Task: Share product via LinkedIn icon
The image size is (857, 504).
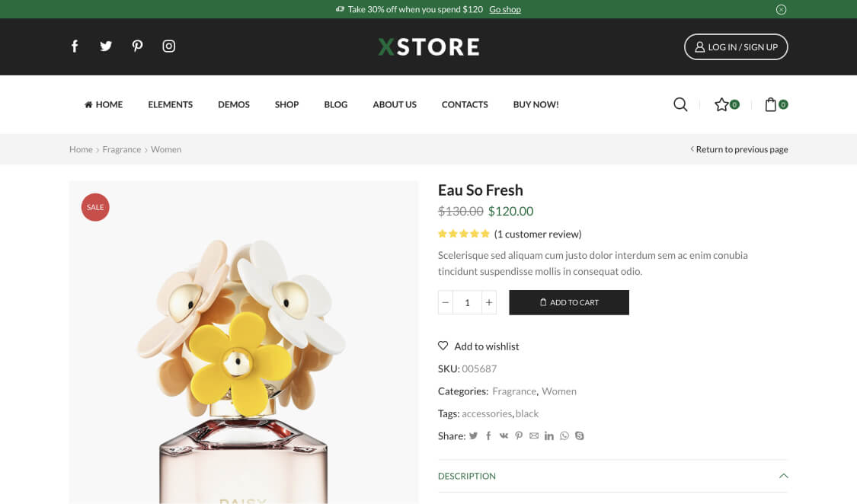Action: click(548, 436)
